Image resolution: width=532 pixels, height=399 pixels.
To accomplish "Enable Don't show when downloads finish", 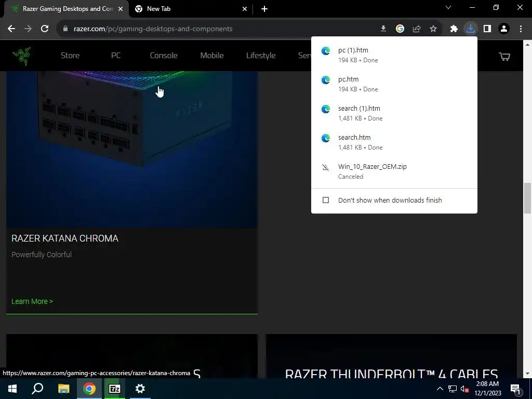I will 326,200.
